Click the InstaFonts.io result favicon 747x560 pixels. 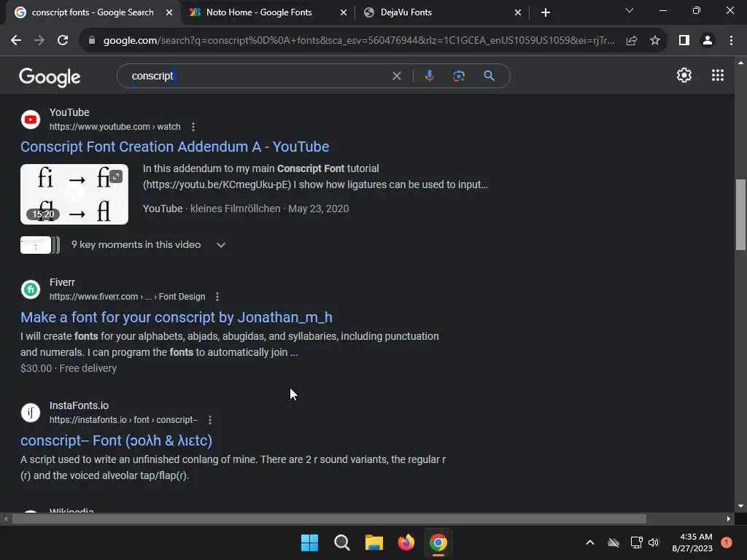click(31, 413)
